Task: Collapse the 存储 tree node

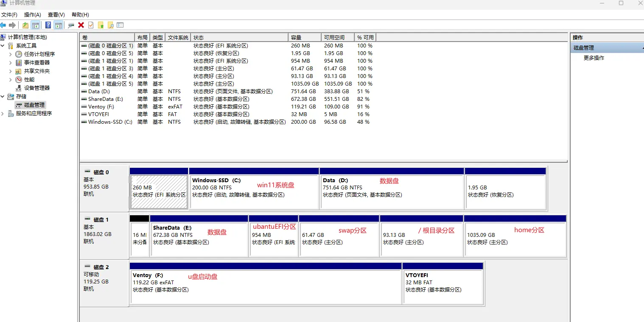Action: (x=3, y=97)
